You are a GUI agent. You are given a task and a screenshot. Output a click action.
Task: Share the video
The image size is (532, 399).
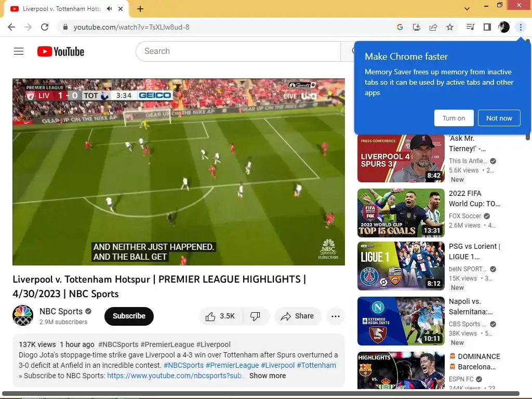click(298, 316)
